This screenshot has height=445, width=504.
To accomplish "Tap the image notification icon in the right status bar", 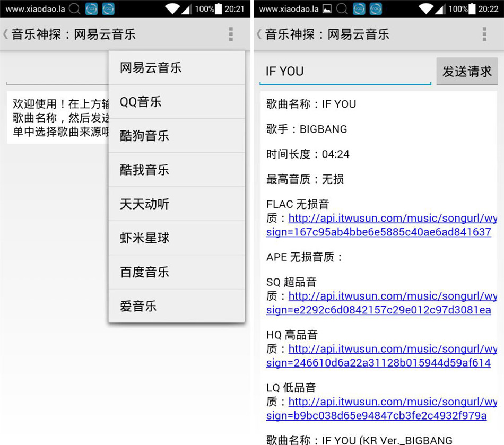I will pos(327,9).
